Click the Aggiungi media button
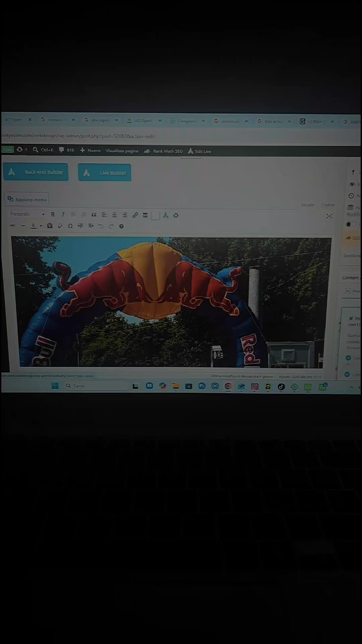Viewport: 362px width, 644px height. pyautogui.click(x=27, y=199)
